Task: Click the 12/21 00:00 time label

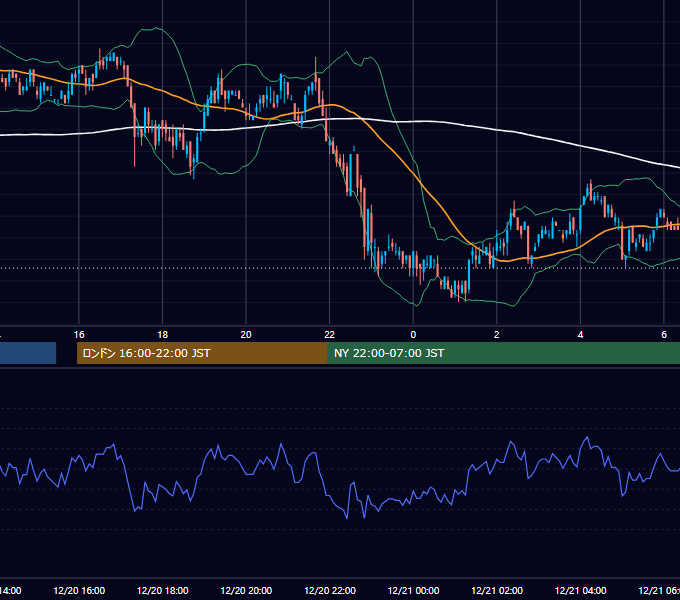Action: 413,590
